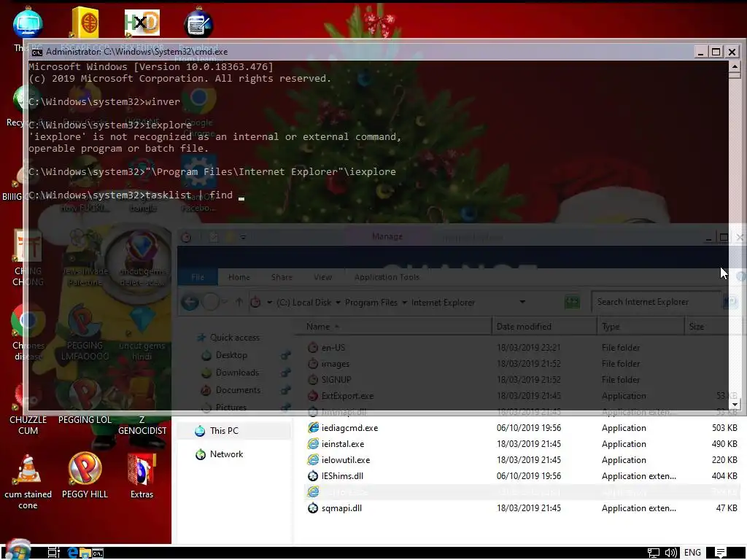
Task: Launch the blue e browser taskbar icon
Action: pyautogui.click(x=72, y=553)
